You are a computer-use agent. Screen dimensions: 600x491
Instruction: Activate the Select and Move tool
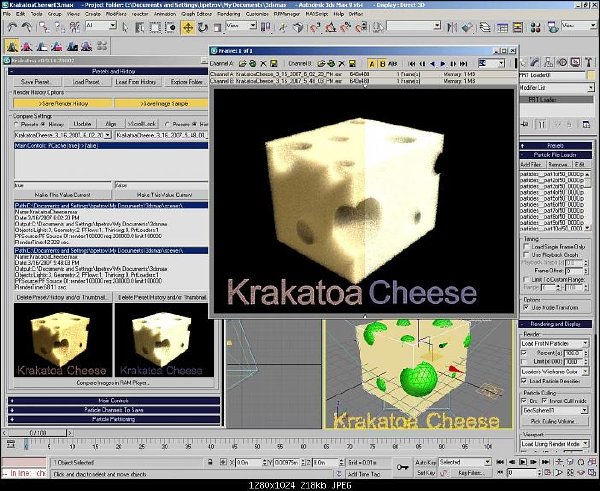coord(188,27)
